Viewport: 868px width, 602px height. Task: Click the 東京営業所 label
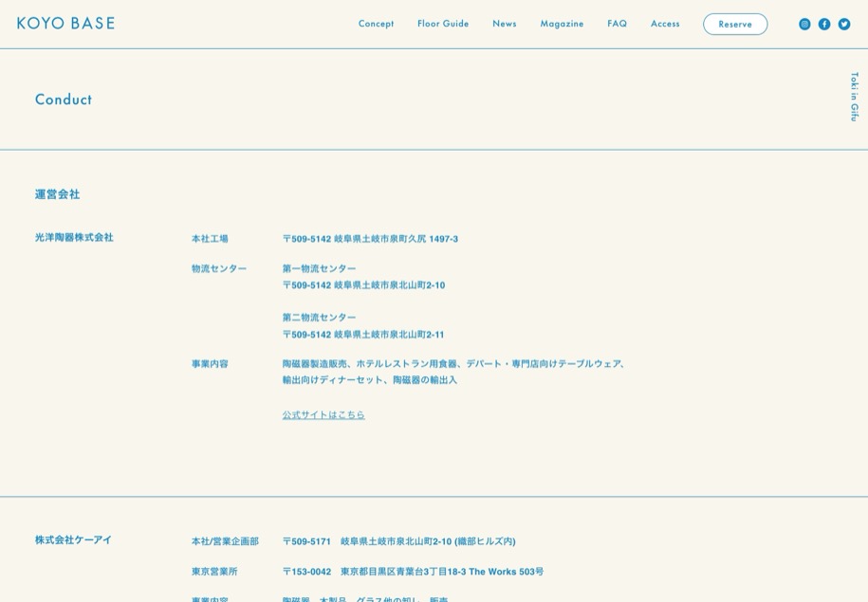click(x=214, y=572)
